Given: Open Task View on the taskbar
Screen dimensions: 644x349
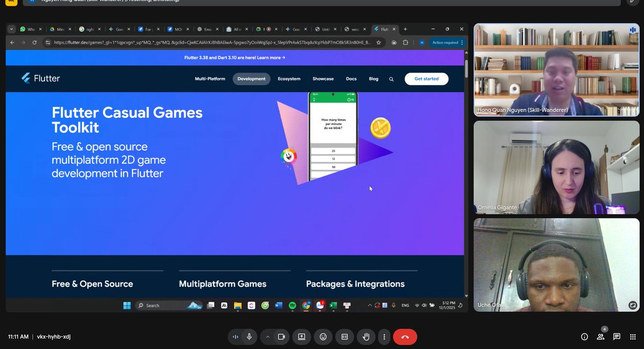Looking at the screenshot, I should click(211, 306).
